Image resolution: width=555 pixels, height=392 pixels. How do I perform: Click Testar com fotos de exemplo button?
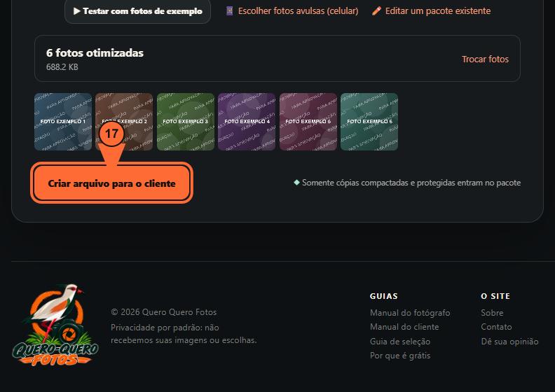click(x=137, y=11)
